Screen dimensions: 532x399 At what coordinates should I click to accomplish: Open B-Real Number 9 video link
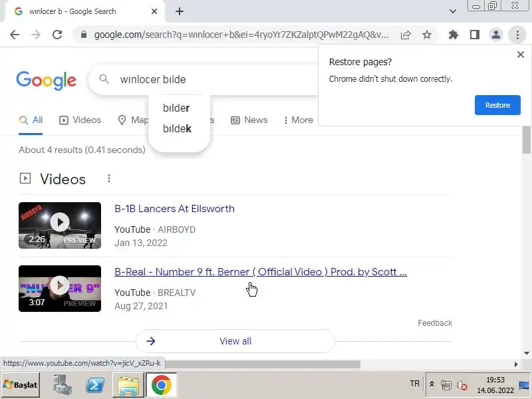click(261, 272)
